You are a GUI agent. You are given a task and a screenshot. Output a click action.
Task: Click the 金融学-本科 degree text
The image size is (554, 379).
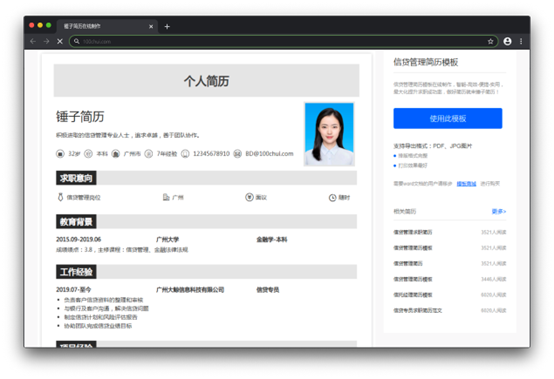(272, 239)
